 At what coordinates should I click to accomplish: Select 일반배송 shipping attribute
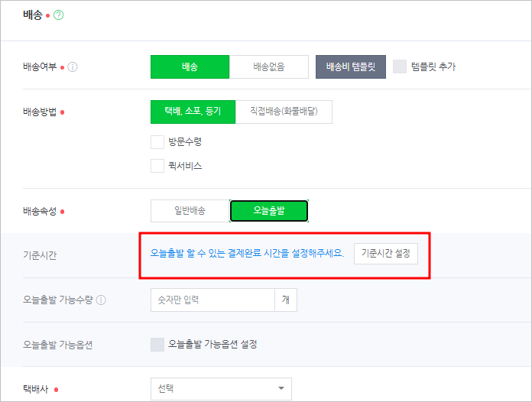pyautogui.click(x=190, y=211)
